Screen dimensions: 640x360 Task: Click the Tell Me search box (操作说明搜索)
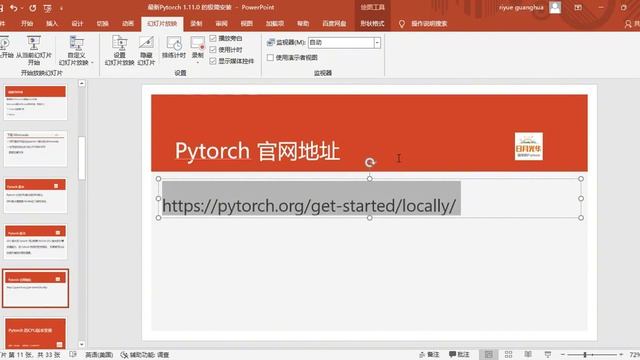tap(429, 24)
